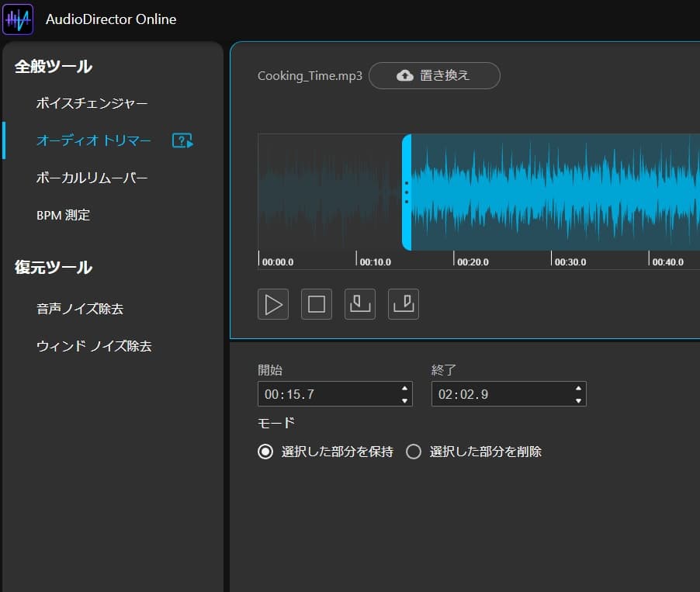This screenshot has width=700, height=592.
Task: Increase the 終了 end time with up arrow
Action: [578, 388]
